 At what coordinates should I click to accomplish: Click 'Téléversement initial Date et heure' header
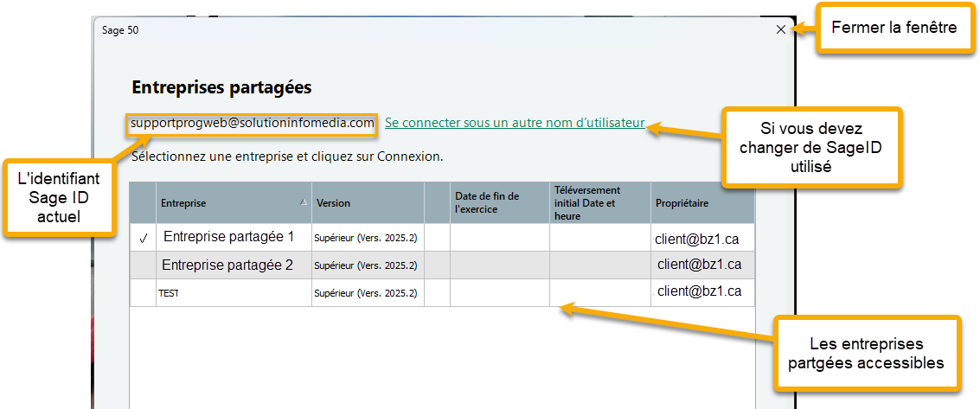tap(600, 203)
